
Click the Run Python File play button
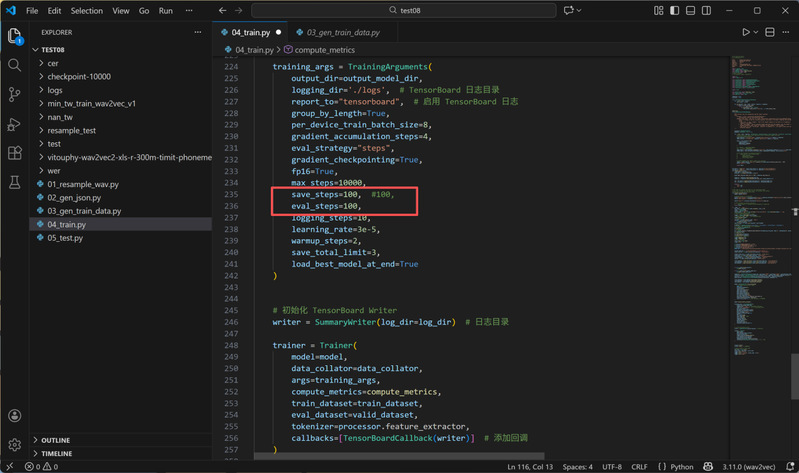click(745, 32)
